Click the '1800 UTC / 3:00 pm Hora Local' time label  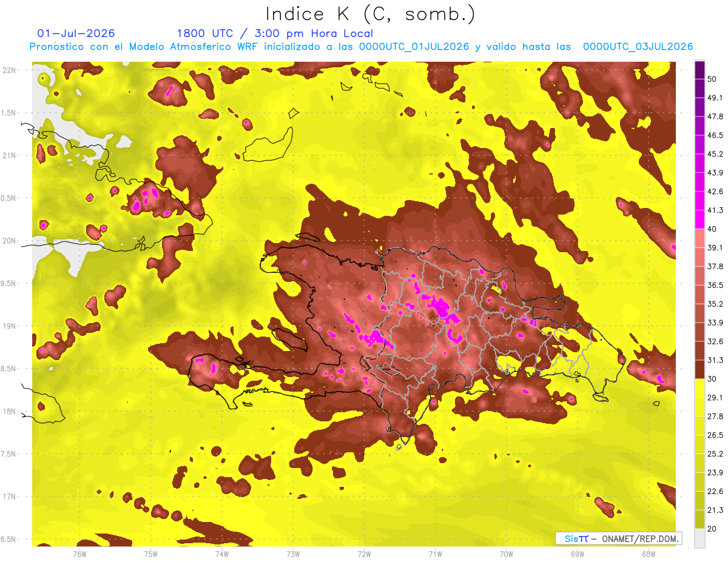point(275,33)
